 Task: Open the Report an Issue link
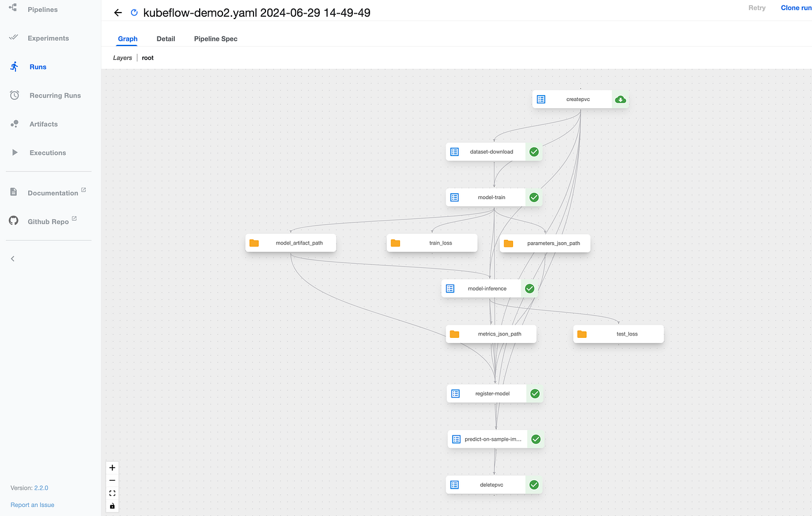pos(32,505)
